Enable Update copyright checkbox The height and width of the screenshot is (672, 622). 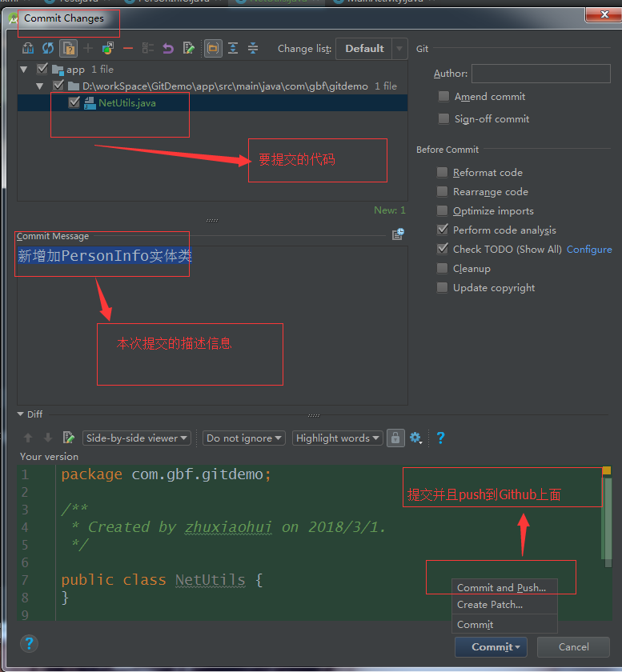tap(442, 287)
